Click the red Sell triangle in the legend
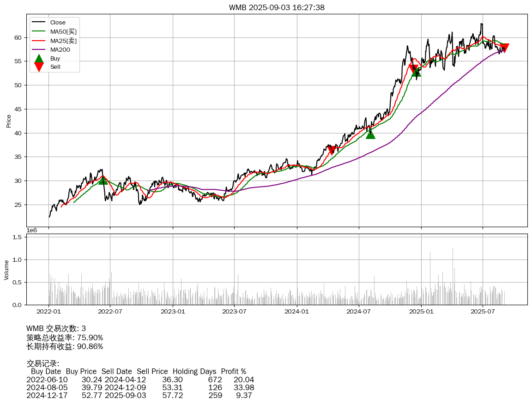The image size is (532, 404). (x=39, y=67)
